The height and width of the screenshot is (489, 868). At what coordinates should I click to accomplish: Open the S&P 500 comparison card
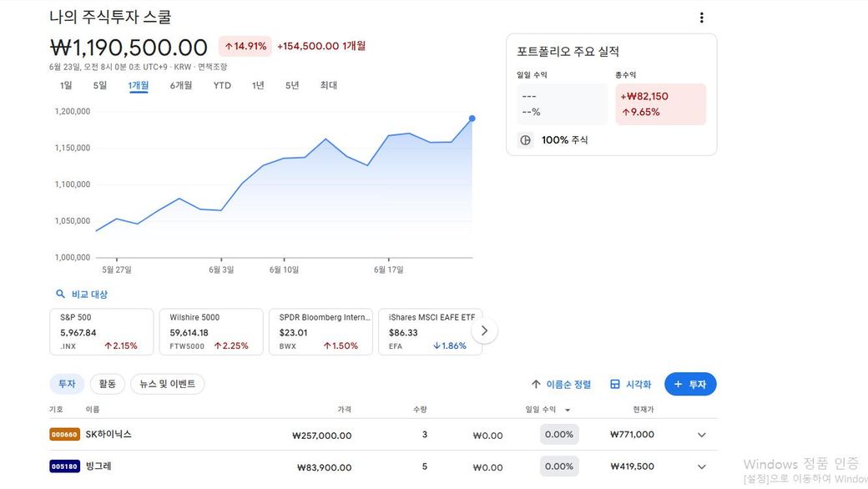(x=102, y=331)
